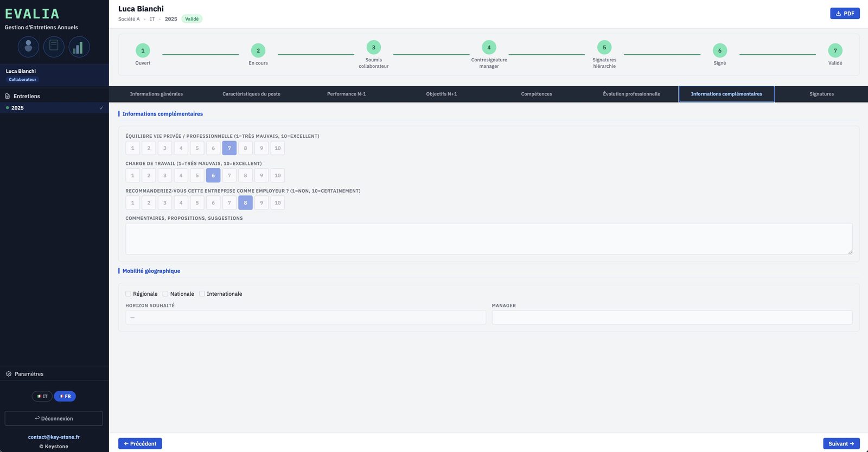Go to Suivant page
Image resolution: width=868 pixels, height=452 pixels.
pyautogui.click(x=841, y=444)
